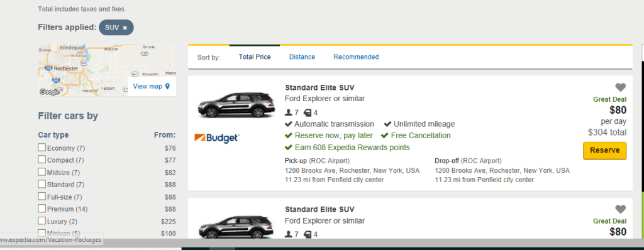Check the Standard car type box
Image resolution: width=644 pixels, height=250 pixels.
42,184
